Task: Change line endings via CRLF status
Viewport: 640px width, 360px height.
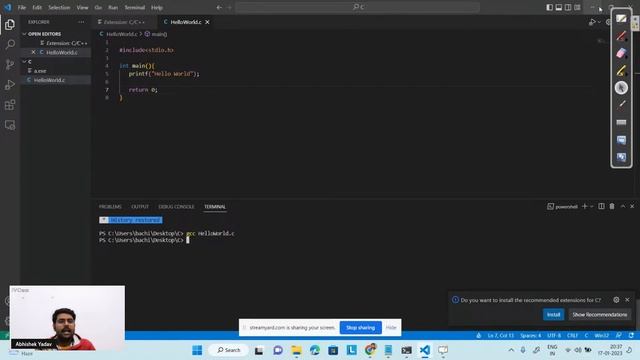Action: coord(572,336)
